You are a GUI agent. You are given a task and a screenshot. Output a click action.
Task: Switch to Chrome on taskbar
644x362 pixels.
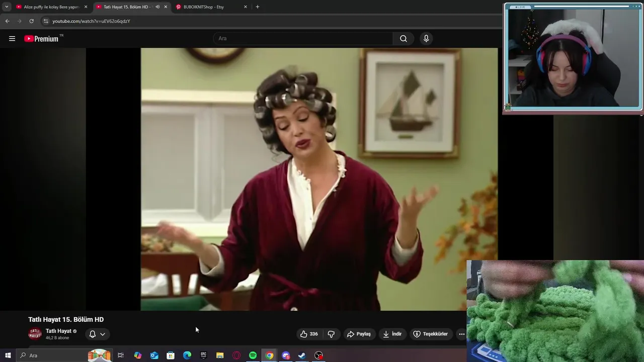coord(270,355)
